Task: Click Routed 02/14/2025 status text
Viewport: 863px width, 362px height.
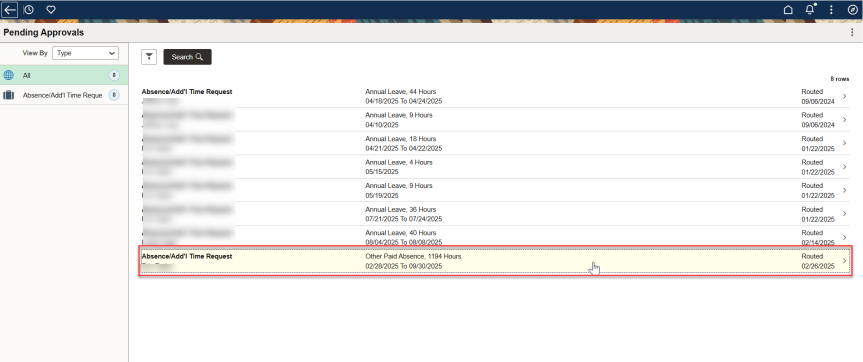Action: (818, 238)
